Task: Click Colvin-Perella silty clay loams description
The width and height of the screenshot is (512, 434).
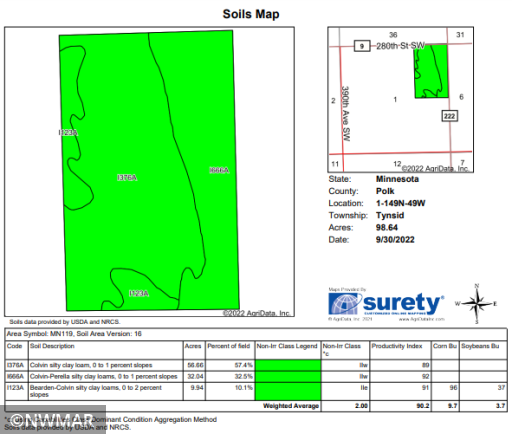Action: pos(104,377)
